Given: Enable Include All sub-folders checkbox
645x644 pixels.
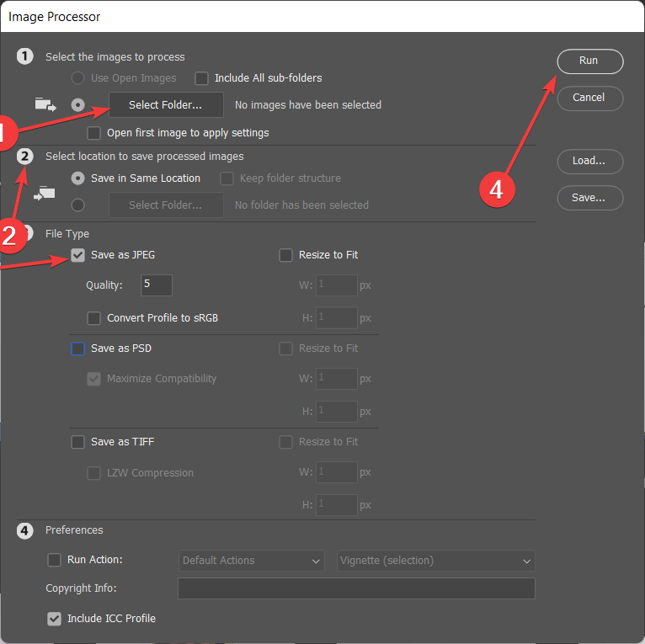Looking at the screenshot, I should (x=202, y=78).
